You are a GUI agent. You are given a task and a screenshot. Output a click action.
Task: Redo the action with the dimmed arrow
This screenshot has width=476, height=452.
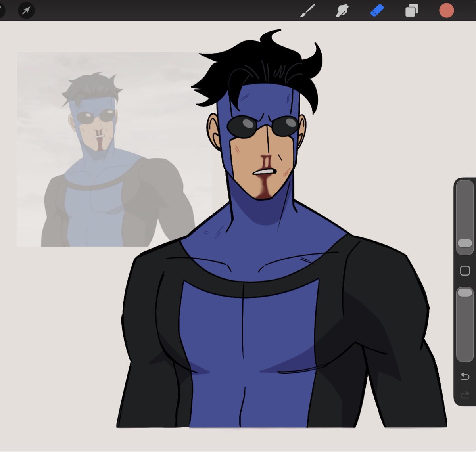tap(464, 395)
